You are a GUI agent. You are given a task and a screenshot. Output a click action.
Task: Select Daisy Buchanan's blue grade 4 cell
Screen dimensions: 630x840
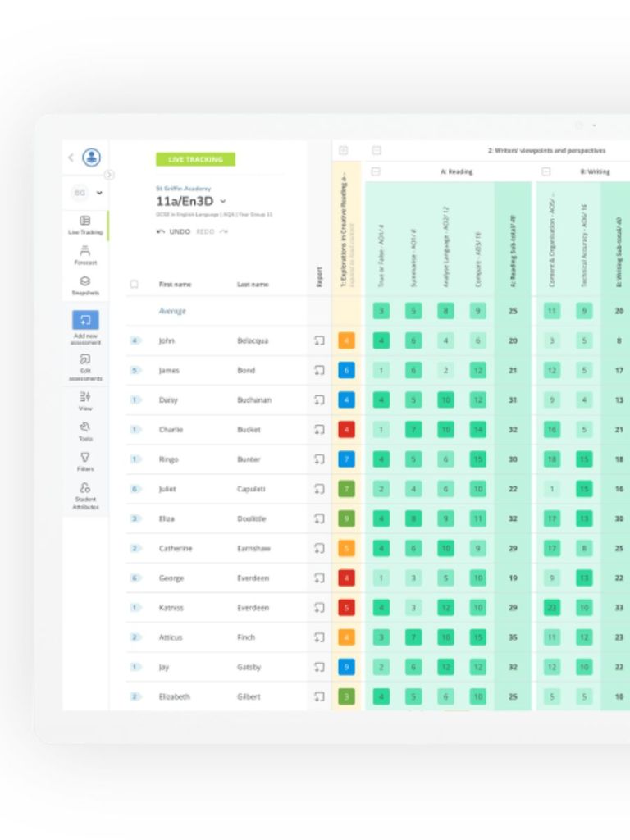347,400
